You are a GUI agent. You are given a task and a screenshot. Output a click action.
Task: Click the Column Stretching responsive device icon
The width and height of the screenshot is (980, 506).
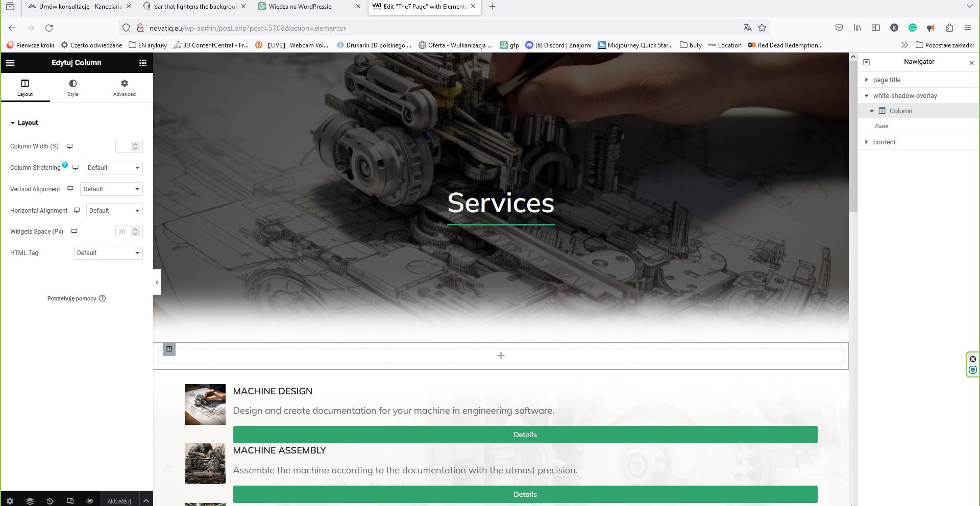click(x=76, y=167)
